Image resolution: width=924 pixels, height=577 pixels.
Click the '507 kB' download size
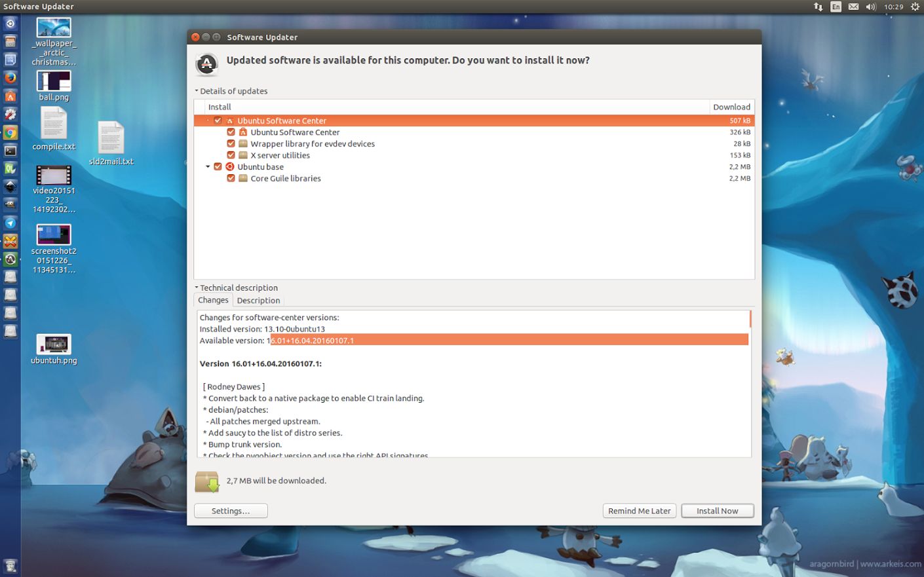pos(740,121)
